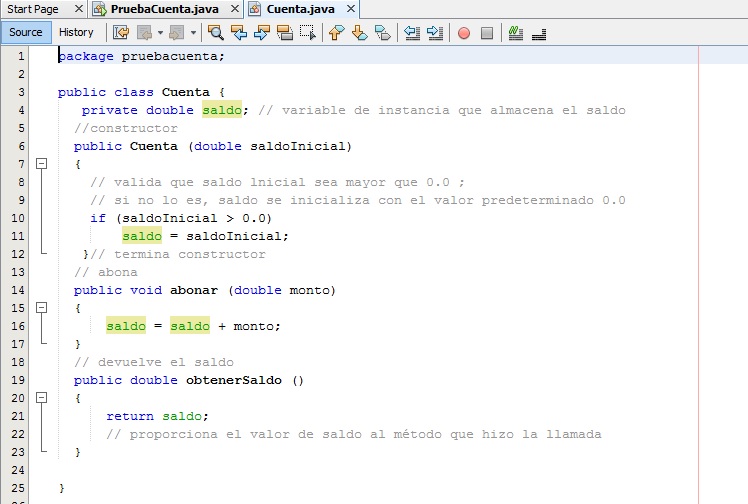
Task: Open the Start Page tab
Action: (32, 9)
